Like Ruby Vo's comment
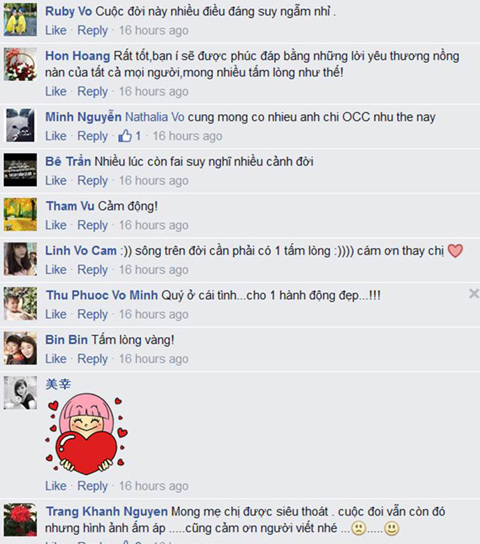This screenshot has width=480, height=544. coord(56,31)
